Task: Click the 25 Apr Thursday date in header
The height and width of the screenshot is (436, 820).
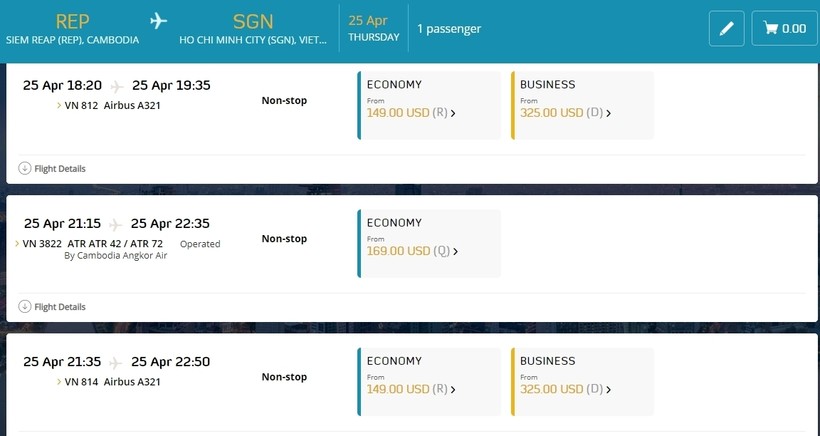Action: (373, 28)
